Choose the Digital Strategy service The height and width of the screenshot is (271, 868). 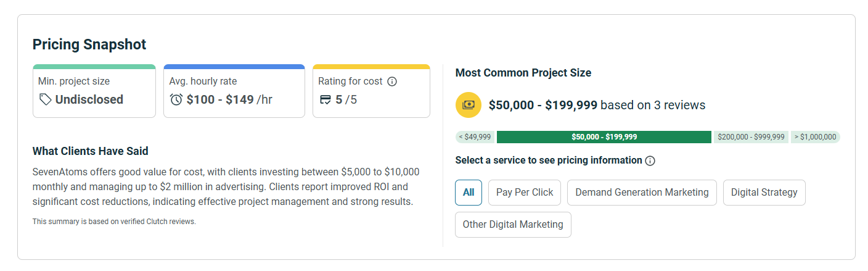click(764, 192)
